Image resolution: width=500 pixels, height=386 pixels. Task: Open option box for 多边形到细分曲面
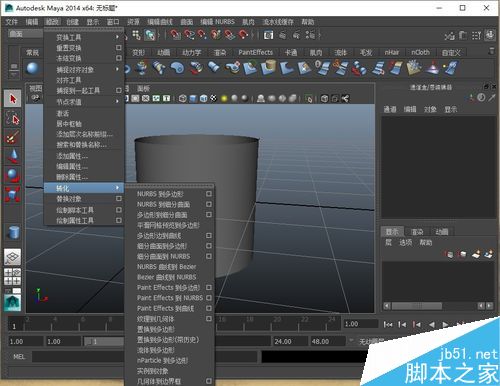[209, 214]
